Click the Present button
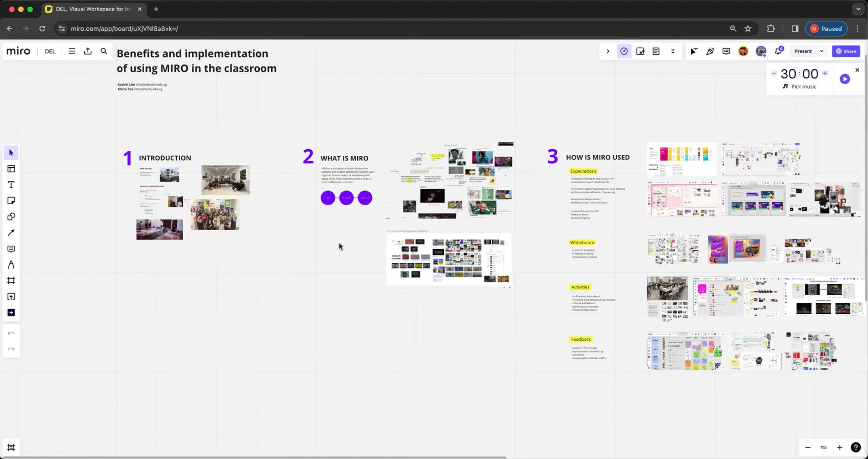 pyautogui.click(x=803, y=51)
